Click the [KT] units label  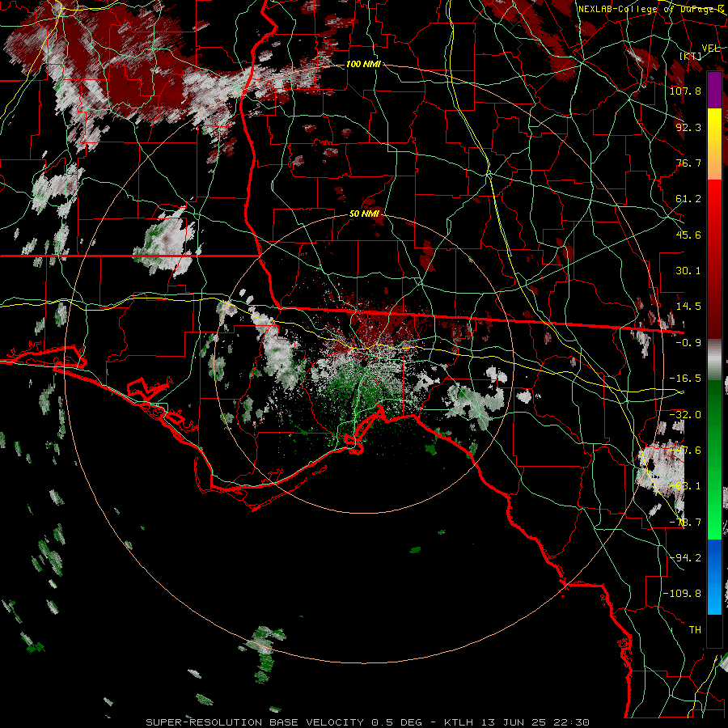pyautogui.click(x=691, y=56)
